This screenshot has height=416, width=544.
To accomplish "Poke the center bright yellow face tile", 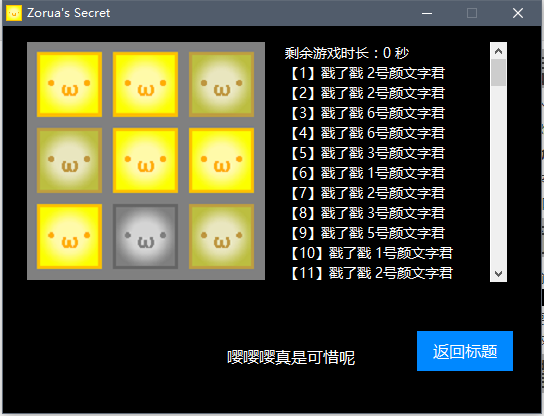I will [x=145, y=160].
